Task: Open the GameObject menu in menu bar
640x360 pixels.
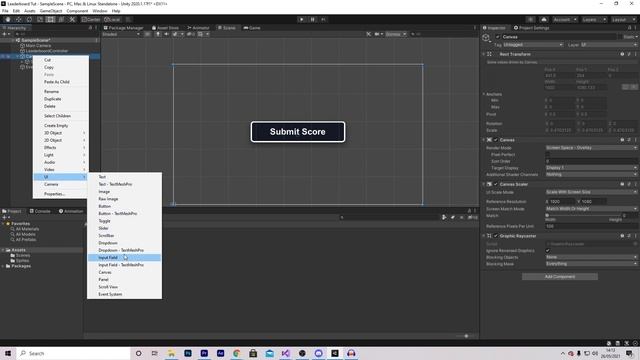Action: [51, 11]
